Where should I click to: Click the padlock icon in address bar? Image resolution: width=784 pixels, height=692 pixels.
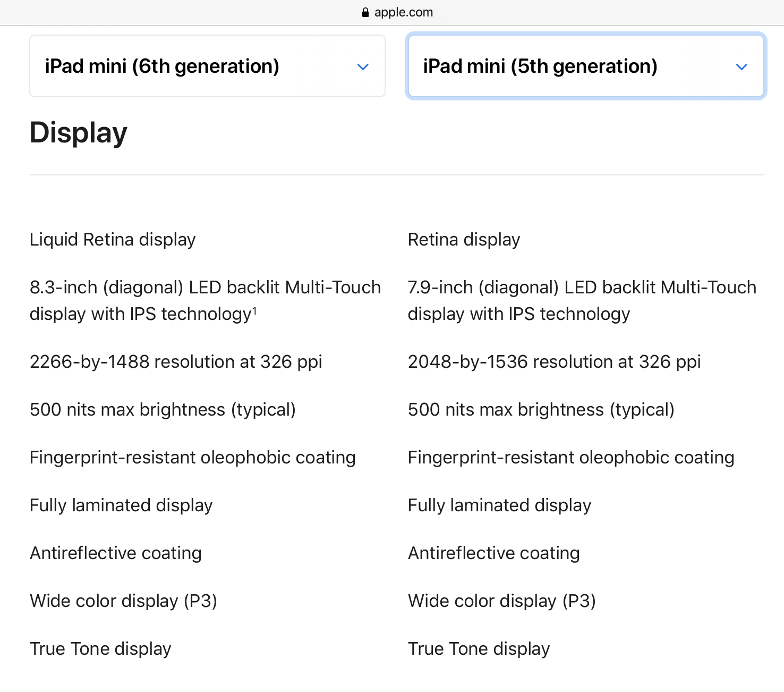(x=365, y=12)
